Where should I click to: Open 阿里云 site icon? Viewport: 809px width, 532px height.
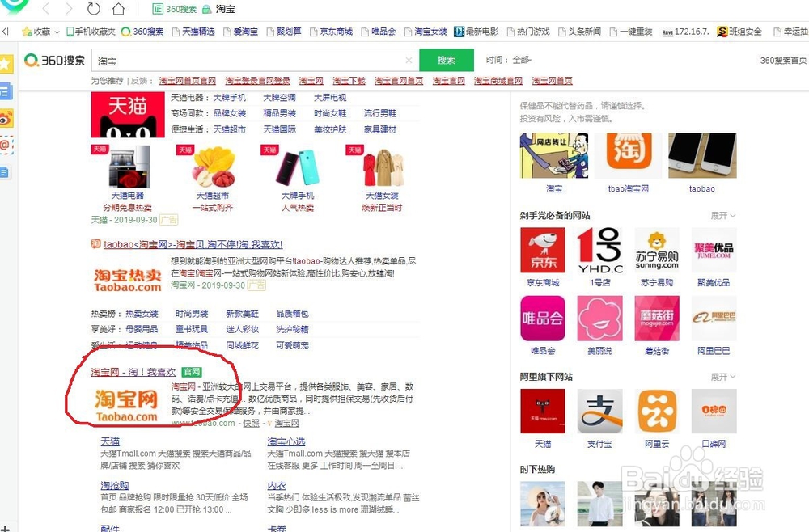[657, 412]
